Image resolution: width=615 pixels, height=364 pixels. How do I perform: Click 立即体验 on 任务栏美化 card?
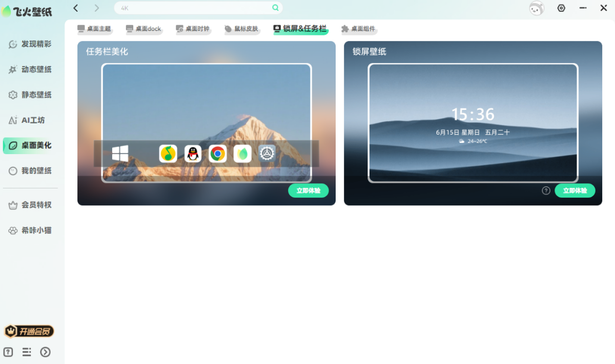309,190
